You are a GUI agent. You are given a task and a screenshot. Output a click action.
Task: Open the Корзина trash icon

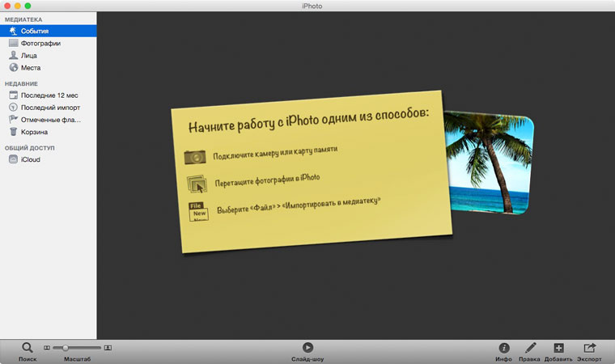(13, 131)
